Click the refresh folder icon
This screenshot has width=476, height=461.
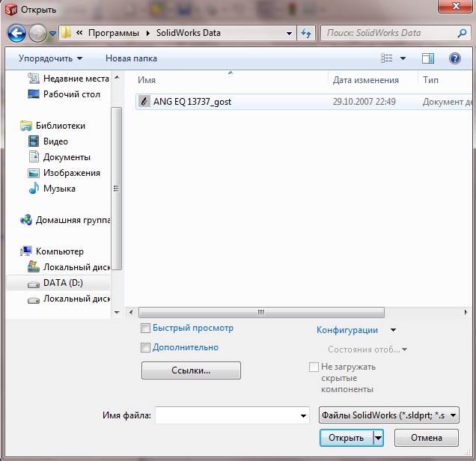(x=306, y=33)
